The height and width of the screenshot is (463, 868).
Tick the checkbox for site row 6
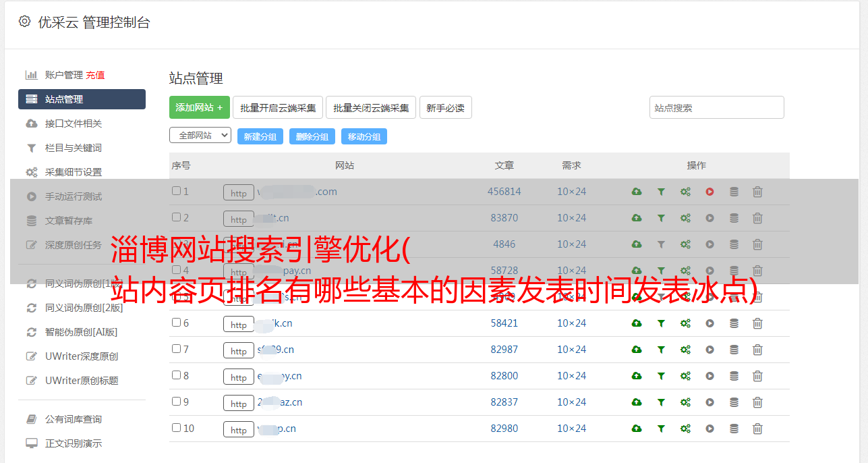176,323
